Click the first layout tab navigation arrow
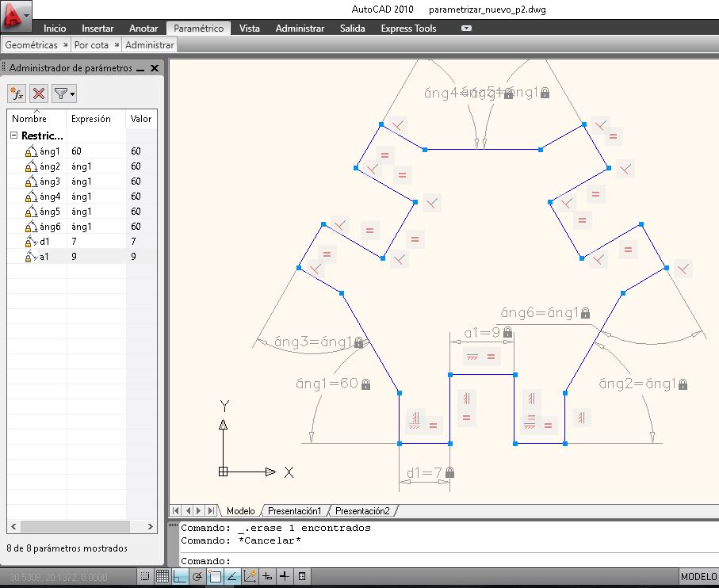 point(176,510)
